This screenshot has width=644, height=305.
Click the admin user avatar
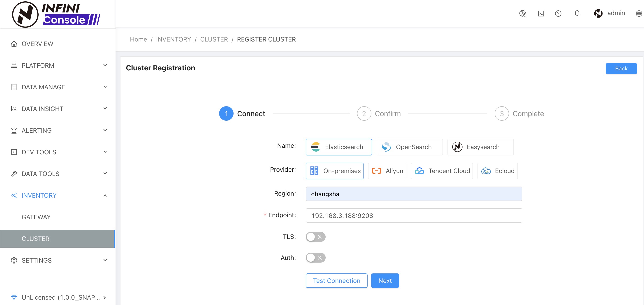point(598,14)
